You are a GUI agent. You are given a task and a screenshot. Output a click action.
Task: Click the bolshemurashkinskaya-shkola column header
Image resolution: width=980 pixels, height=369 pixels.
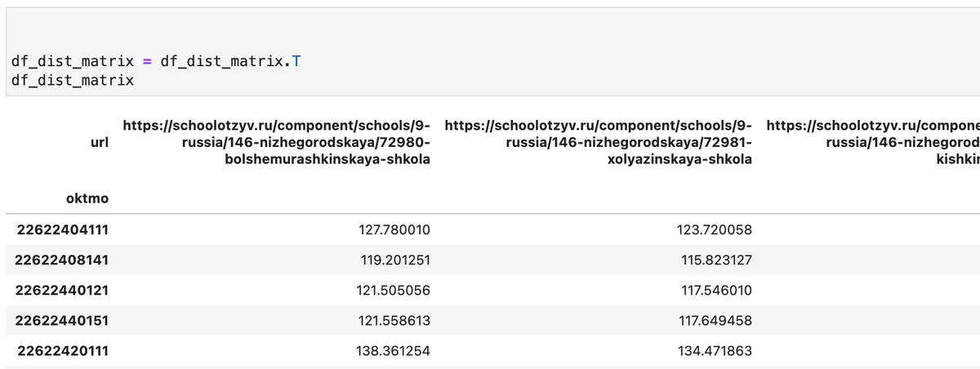point(277,142)
